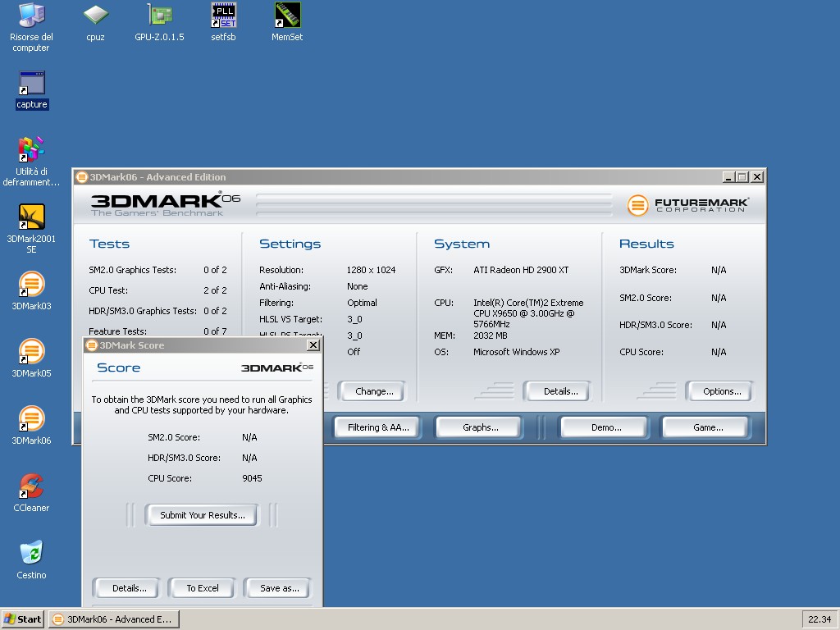This screenshot has height=630, width=840.
Task: Click the 3DMark06 logo in main window
Action: click(x=166, y=203)
